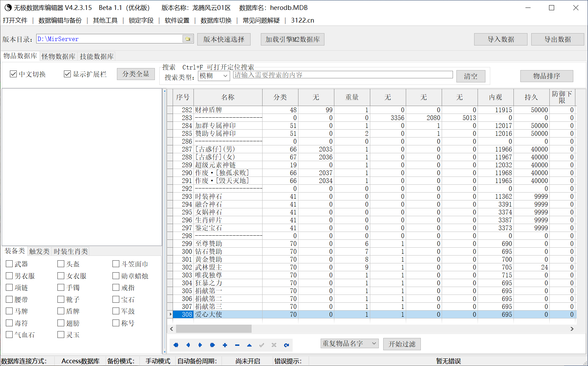Jump to last record navigator icon
This screenshot has width=588, height=366.
212,345
